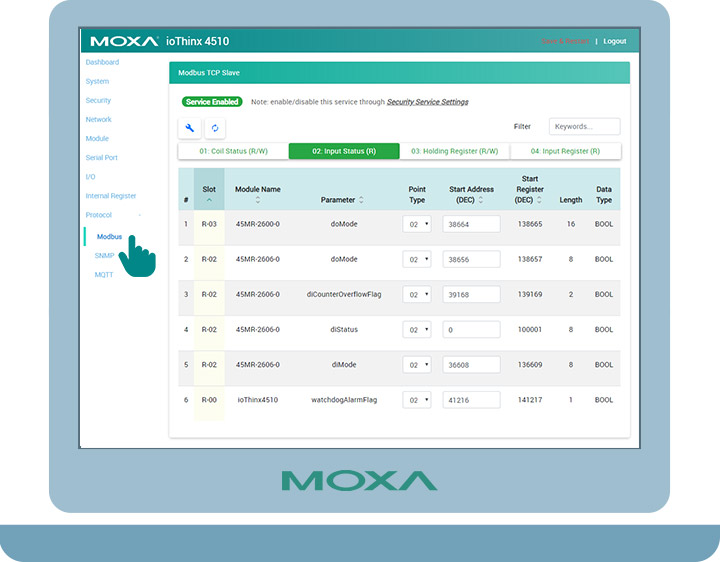Click ioThinx4510 module name cell
The width and height of the screenshot is (720, 562).
pos(258,400)
